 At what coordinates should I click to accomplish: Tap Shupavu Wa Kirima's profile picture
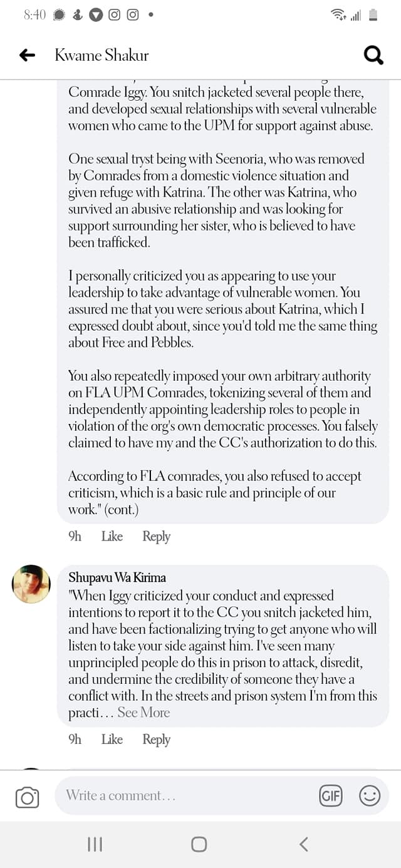pyautogui.click(x=31, y=584)
